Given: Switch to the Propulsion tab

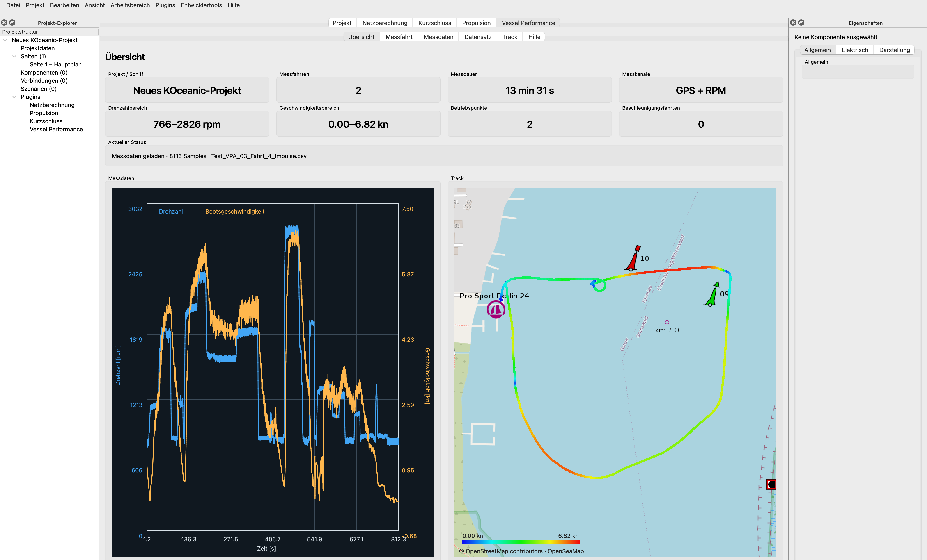Looking at the screenshot, I should click(476, 23).
